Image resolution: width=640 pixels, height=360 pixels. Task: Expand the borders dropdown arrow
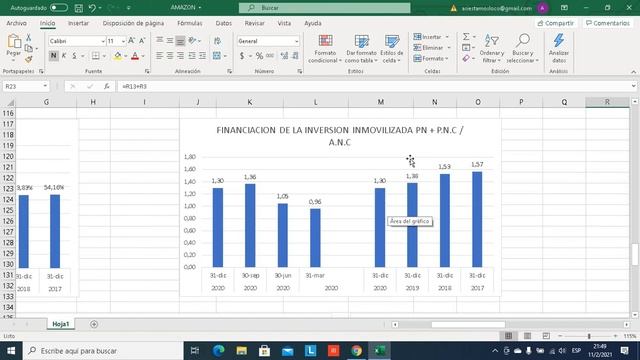point(104,56)
